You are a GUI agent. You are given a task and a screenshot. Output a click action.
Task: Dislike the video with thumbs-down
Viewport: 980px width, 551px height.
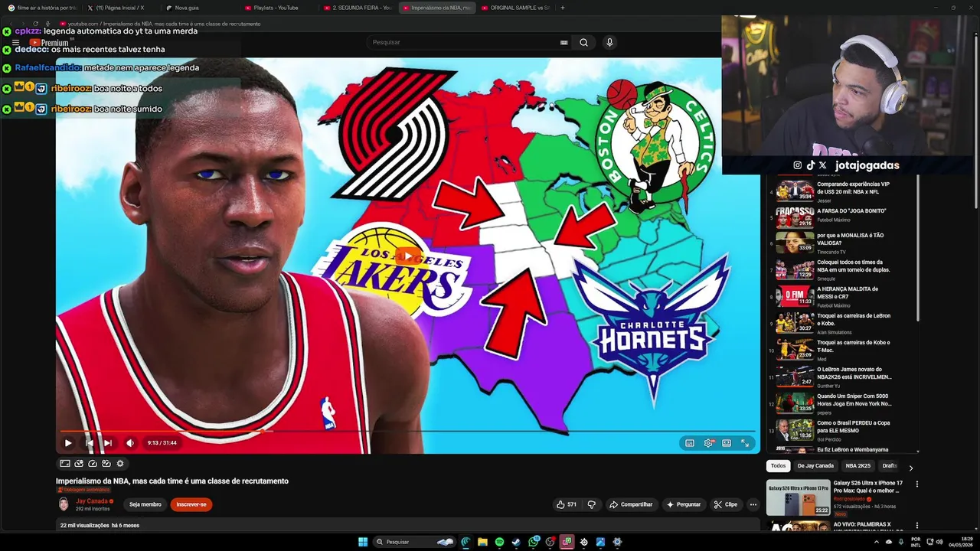coord(591,504)
